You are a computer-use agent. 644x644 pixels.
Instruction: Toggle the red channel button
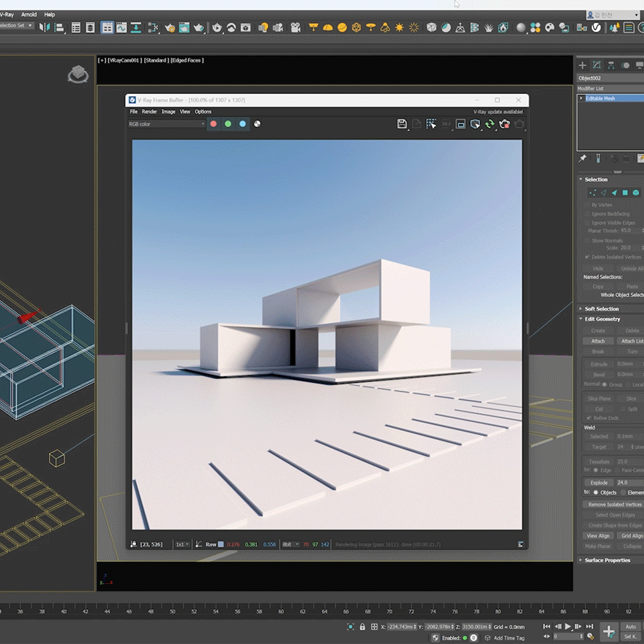click(213, 124)
